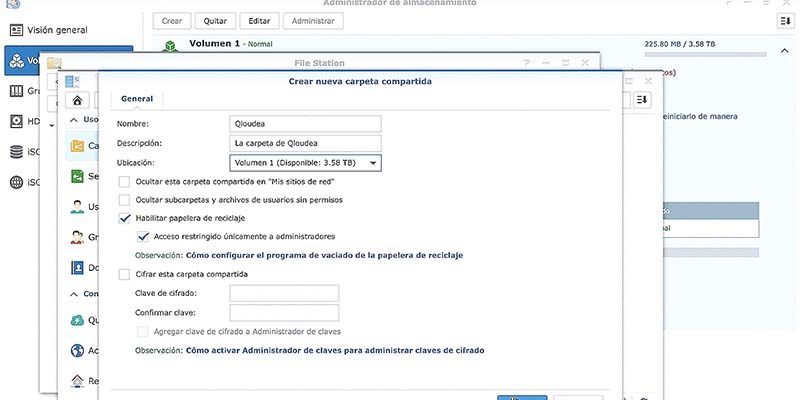Toggle Ocultar subcarpetas y archivos checkbox
800x400 pixels.
click(124, 200)
